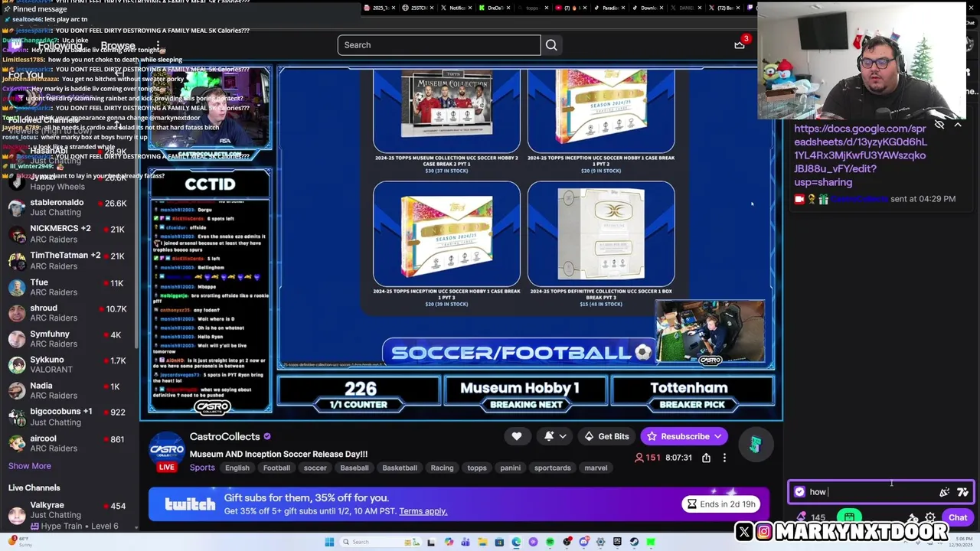Click the Inception Hobby Case Break PYT 2 thumbnail
The image size is (980, 551).
coord(601,111)
